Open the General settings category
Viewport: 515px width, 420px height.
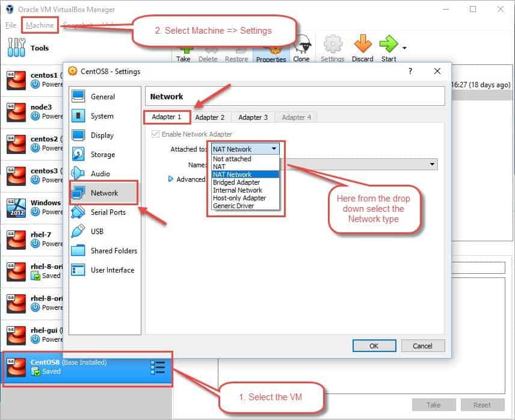tap(105, 96)
